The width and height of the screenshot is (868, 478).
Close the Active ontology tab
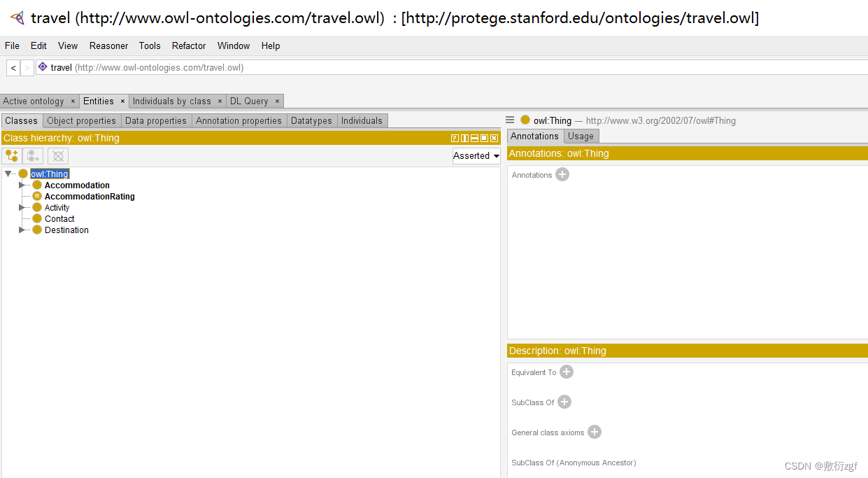(x=73, y=101)
